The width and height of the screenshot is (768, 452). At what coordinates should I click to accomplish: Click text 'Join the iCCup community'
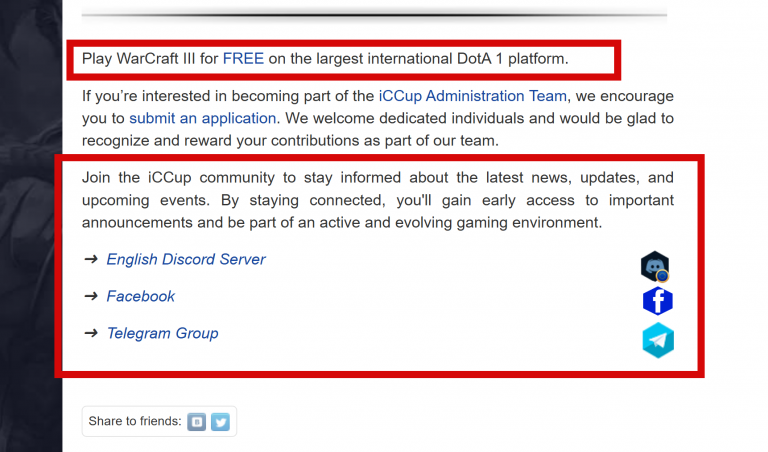click(x=178, y=177)
